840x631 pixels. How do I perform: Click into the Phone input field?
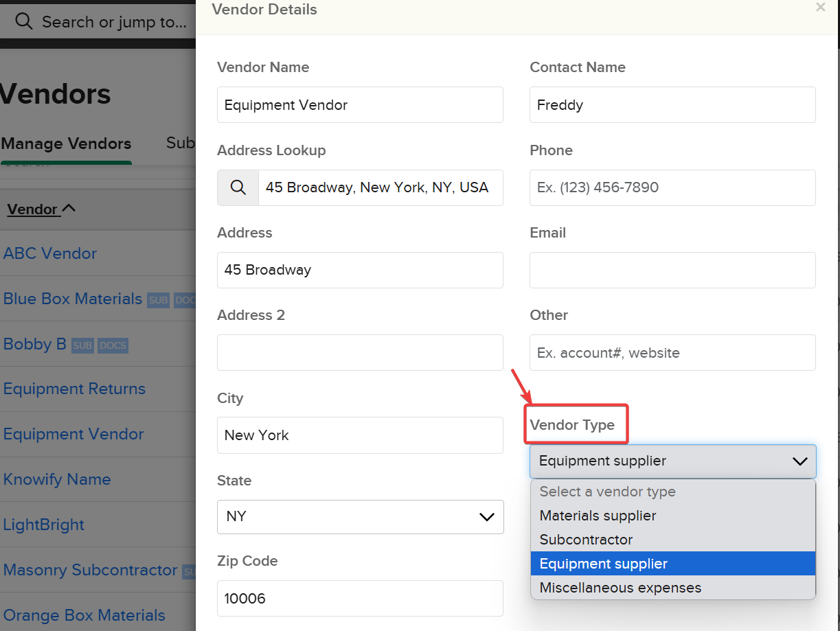(x=672, y=187)
